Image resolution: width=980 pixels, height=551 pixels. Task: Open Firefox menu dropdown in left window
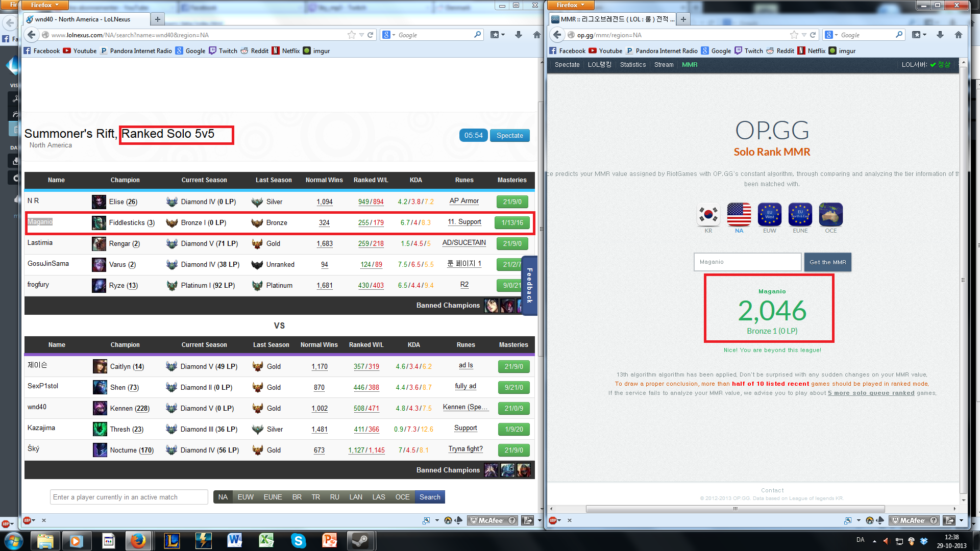click(44, 5)
